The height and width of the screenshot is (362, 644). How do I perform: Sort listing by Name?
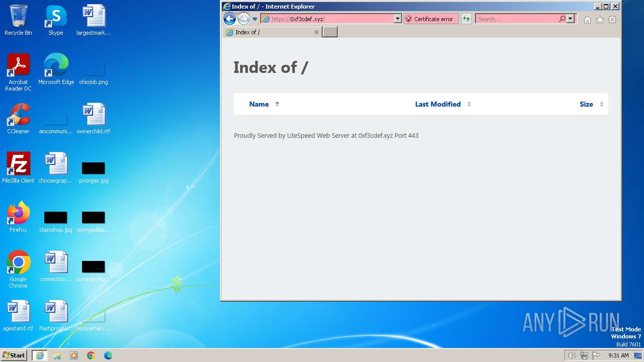pyautogui.click(x=259, y=104)
